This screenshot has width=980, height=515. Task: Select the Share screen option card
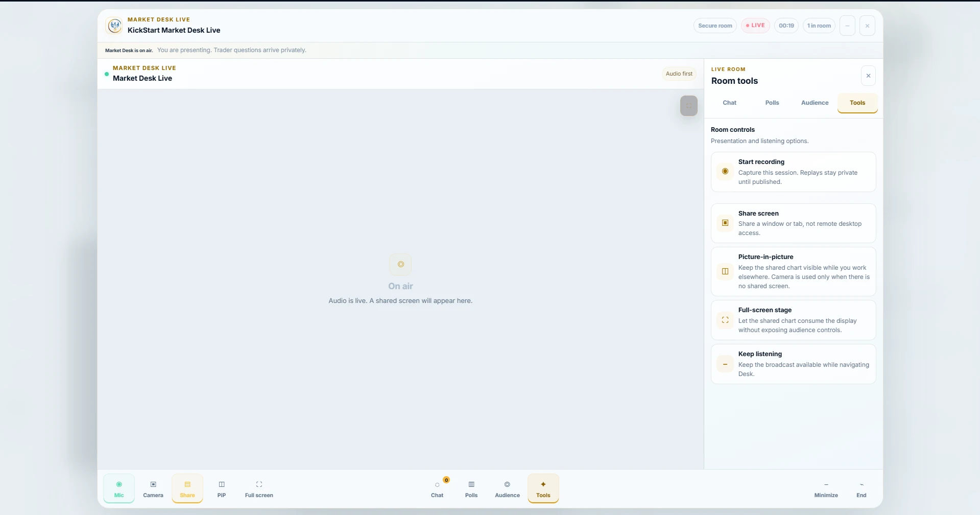point(794,223)
